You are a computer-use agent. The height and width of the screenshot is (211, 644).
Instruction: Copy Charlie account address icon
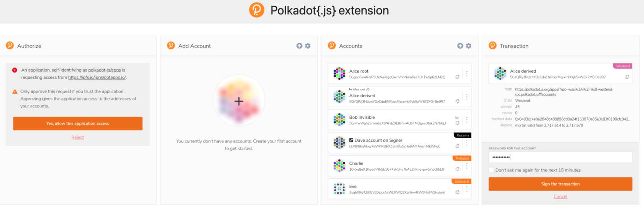pyautogui.click(x=457, y=169)
